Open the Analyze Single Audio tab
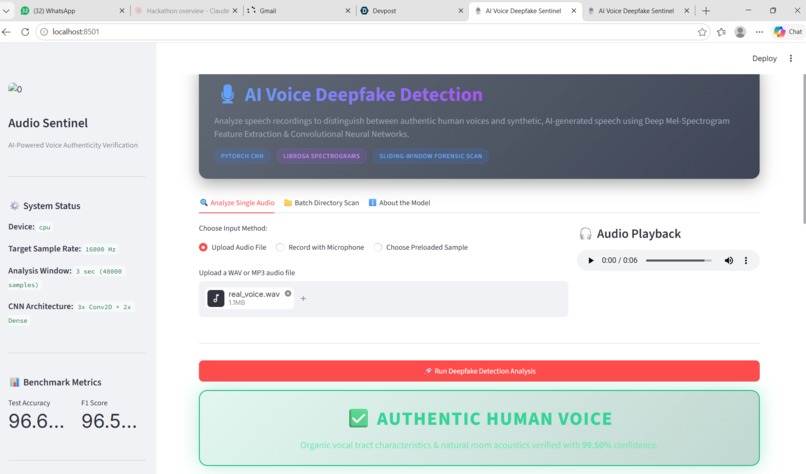Image resolution: width=806 pixels, height=474 pixels. coord(237,203)
